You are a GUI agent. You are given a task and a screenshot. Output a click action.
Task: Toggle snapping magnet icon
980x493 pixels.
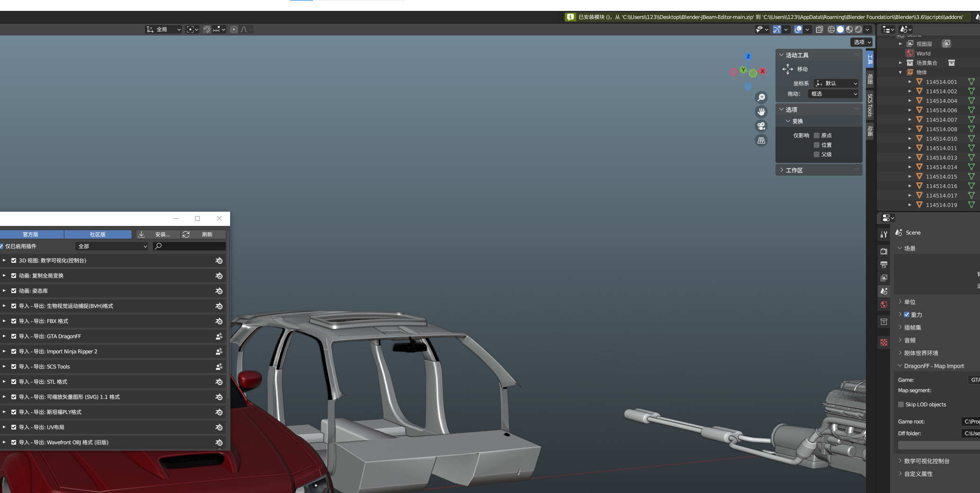(207, 29)
